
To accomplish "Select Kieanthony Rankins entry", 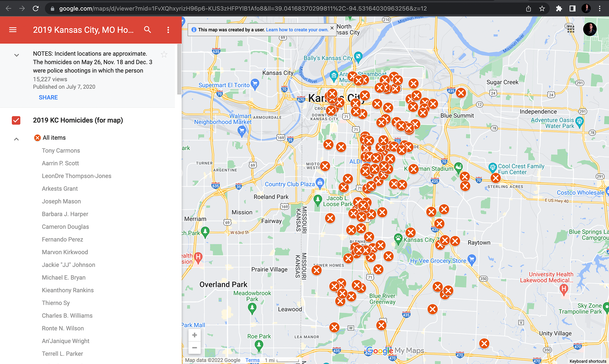I will click(x=68, y=290).
